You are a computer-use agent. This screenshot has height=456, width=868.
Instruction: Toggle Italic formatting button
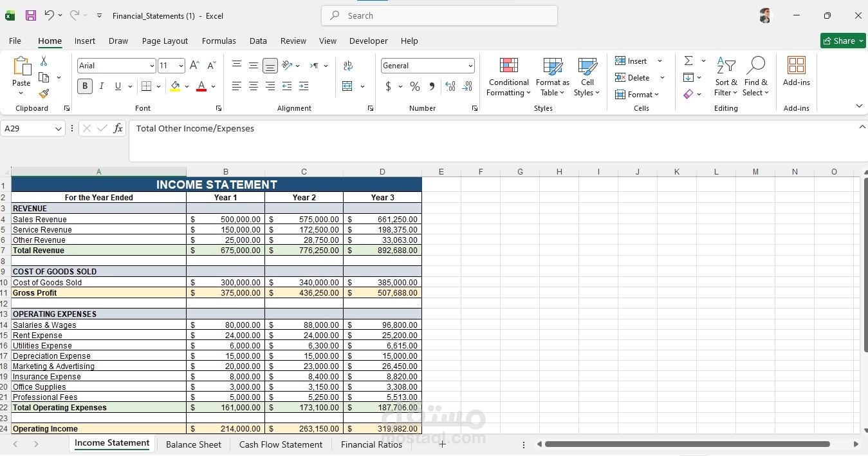tap(101, 86)
